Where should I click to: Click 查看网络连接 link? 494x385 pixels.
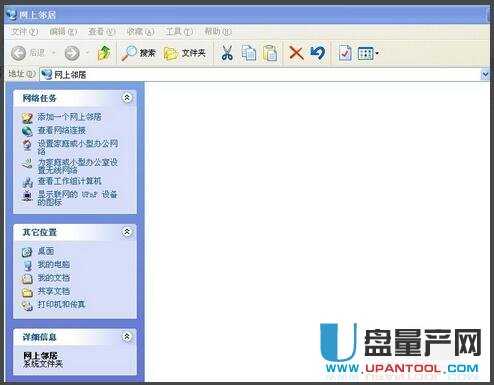click(x=62, y=130)
